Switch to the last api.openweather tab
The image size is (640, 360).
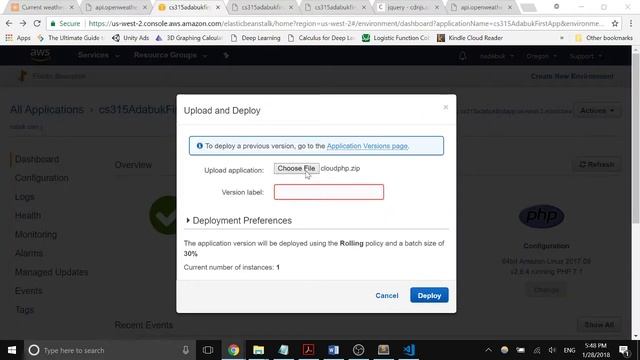[481, 7]
